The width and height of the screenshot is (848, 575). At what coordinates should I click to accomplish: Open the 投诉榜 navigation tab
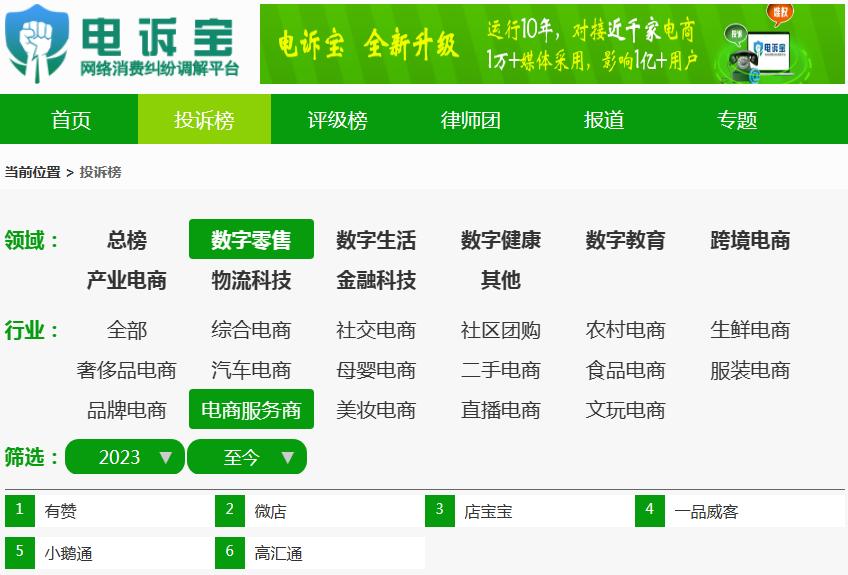(204, 120)
